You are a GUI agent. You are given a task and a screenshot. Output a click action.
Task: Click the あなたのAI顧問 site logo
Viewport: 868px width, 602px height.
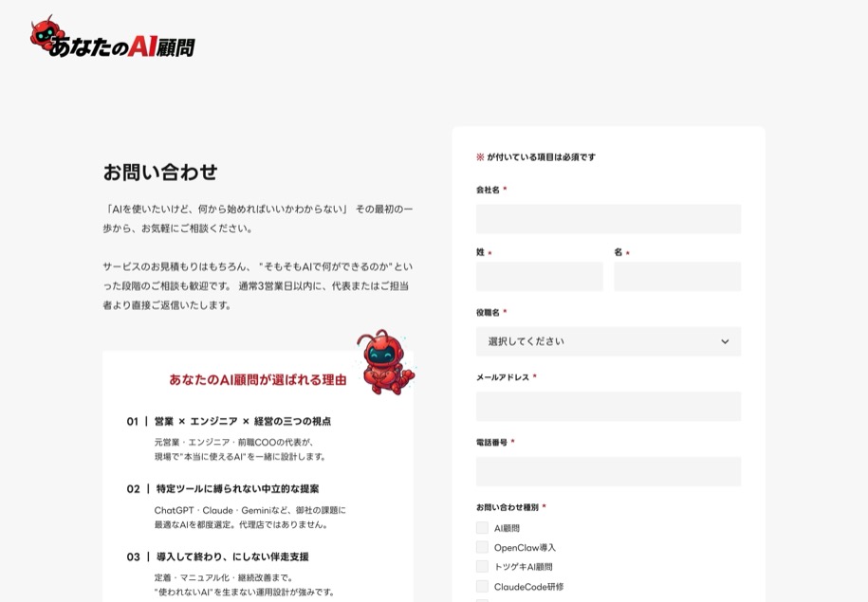pyautogui.click(x=112, y=37)
